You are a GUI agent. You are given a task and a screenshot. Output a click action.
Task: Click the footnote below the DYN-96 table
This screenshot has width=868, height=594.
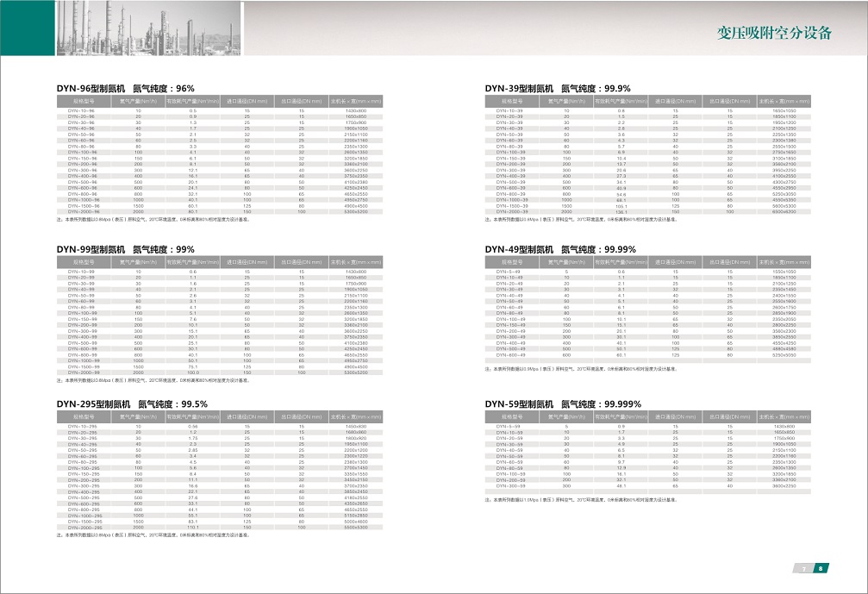[x=153, y=220]
